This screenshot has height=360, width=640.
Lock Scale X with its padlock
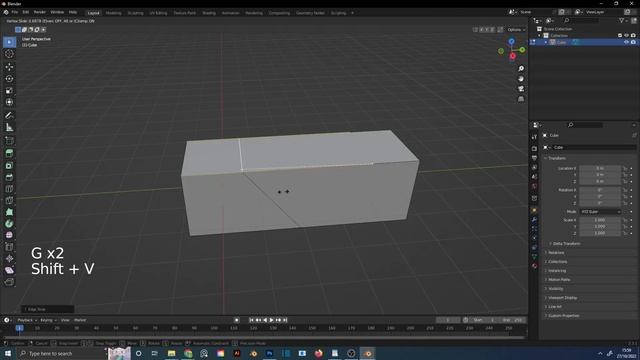point(625,220)
